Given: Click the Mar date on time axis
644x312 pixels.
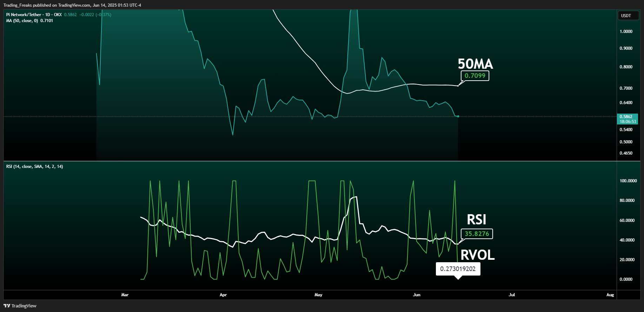Looking at the screenshot, I should 125,295.
